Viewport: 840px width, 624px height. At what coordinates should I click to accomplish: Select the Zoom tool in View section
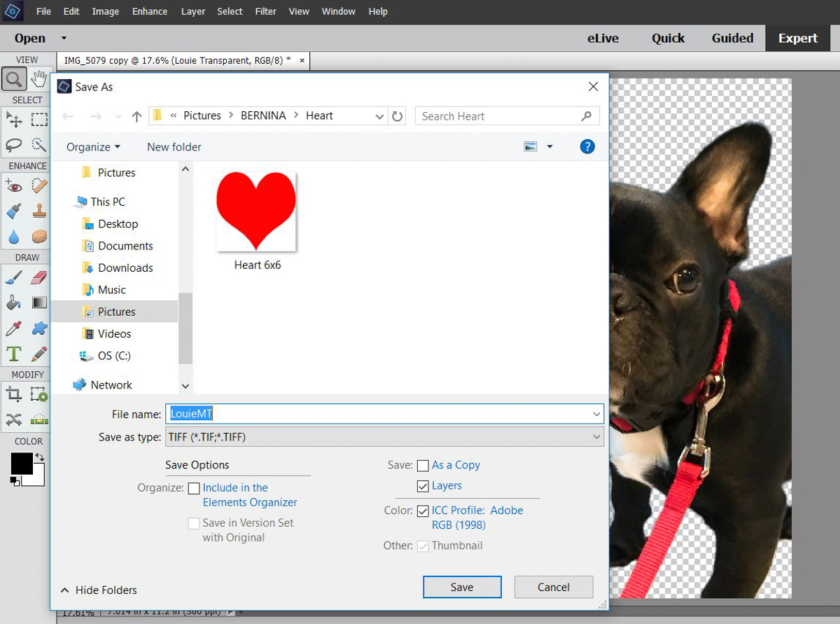coord(14,80)
